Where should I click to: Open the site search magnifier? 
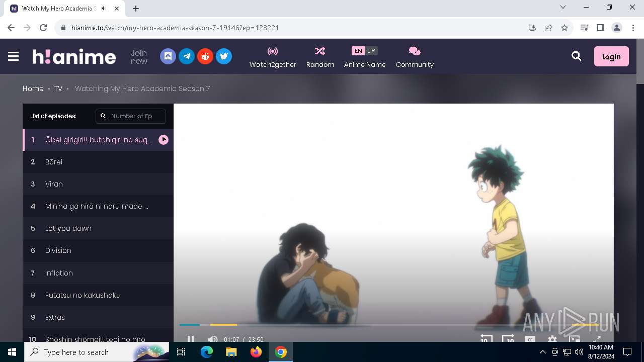(577, 56)
